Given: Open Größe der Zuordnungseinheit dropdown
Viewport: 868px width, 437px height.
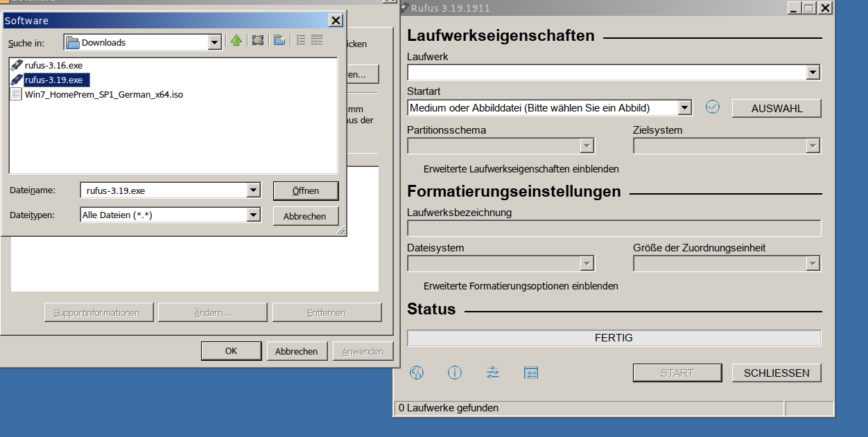Looking at the screenshot, I should [813, 264].
